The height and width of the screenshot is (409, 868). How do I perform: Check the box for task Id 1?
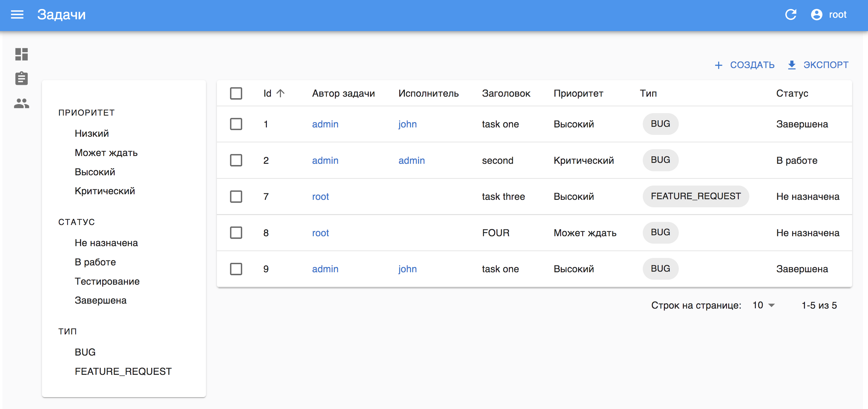click(236, 124)
